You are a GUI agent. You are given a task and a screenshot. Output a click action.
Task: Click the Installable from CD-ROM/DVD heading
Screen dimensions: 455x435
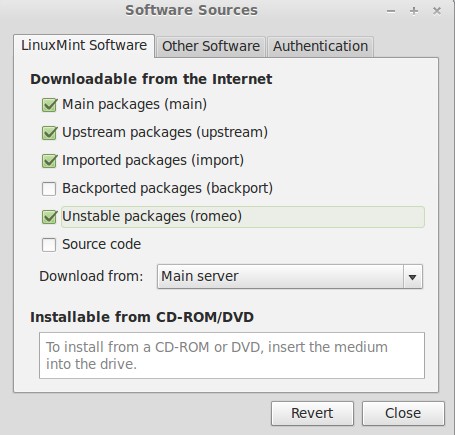[142, 317]
